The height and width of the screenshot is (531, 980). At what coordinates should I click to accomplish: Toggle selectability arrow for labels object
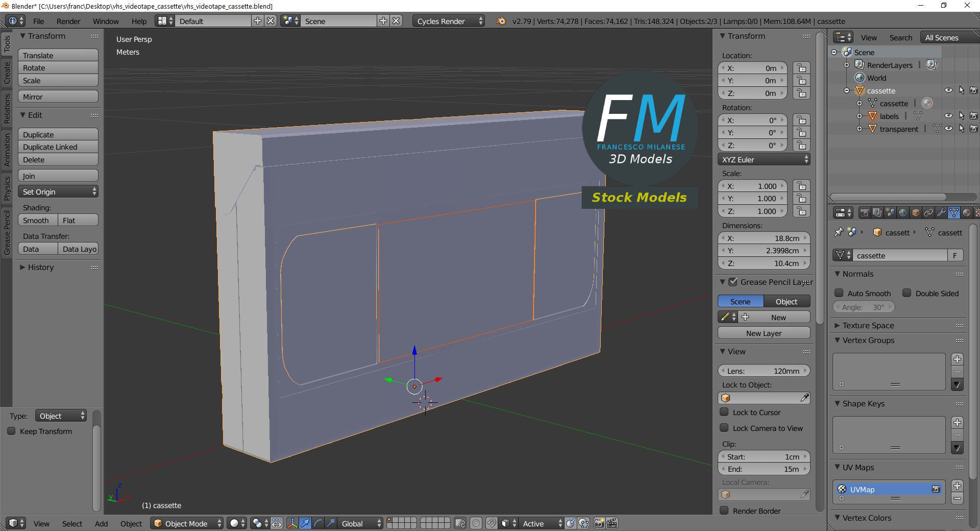click(x=962, y=116)
